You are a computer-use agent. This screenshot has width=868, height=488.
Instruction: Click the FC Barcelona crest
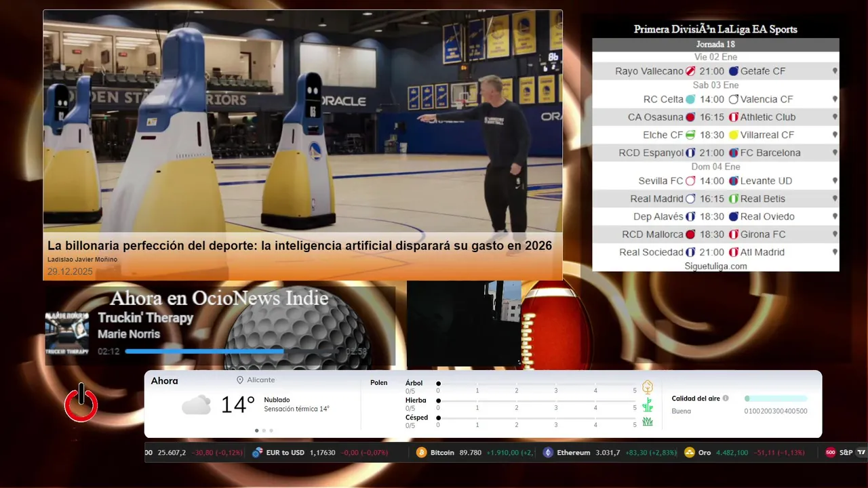point(734,152)
